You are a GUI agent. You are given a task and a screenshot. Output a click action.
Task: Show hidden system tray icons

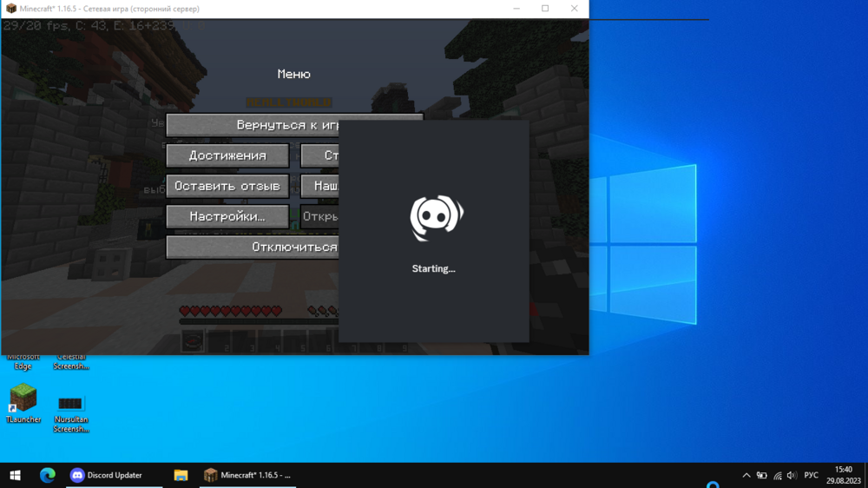point(746,475)
